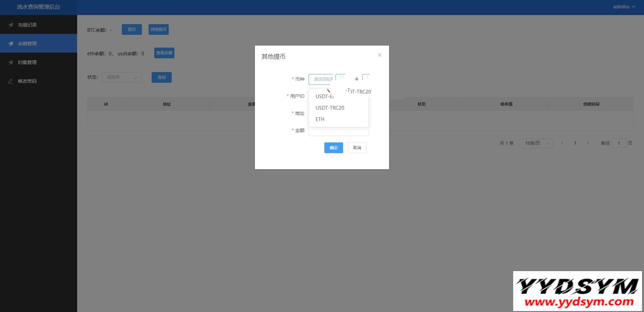Click the edit pencil icon beside 修改密码

point(11,81)
